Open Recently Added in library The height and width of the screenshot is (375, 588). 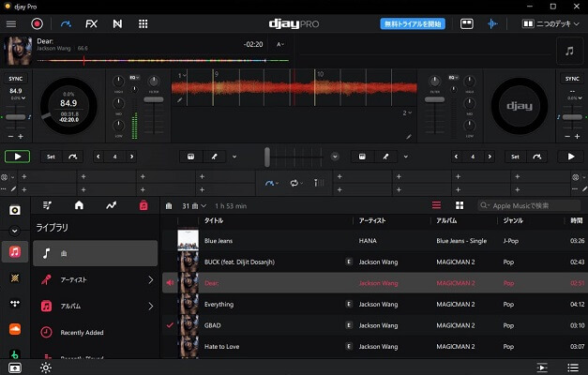[96, 332]
